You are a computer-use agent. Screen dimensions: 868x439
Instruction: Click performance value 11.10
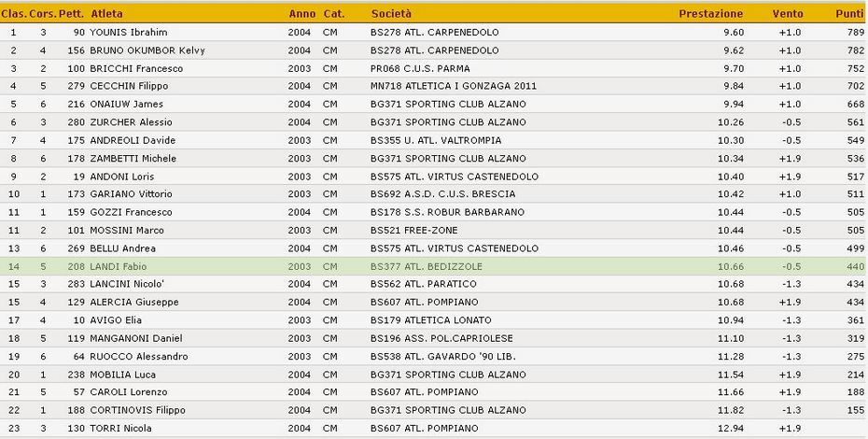coord(731,339)
